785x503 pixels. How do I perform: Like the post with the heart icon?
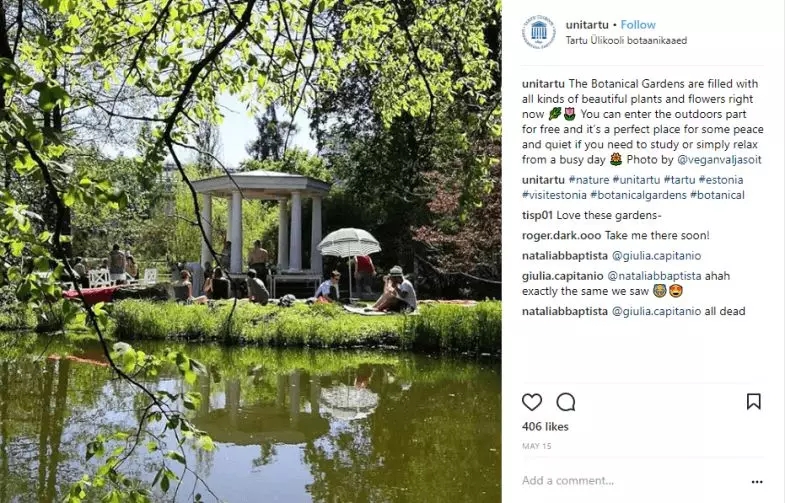[532, 401]
